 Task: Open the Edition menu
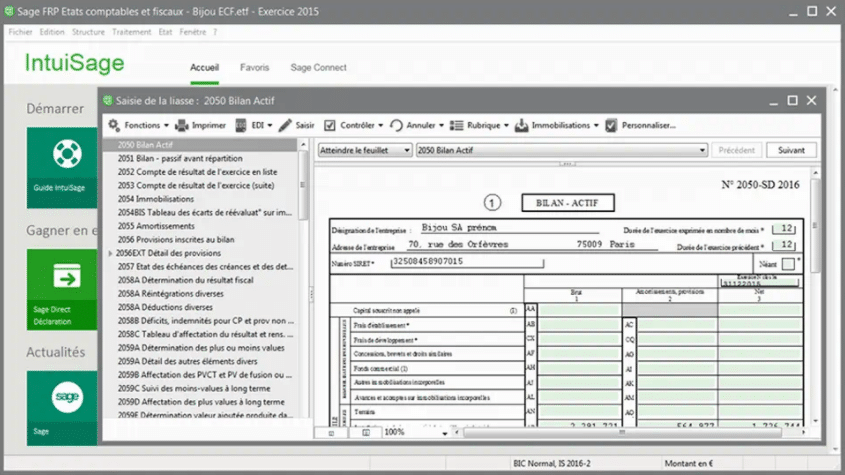click(52, 32)
